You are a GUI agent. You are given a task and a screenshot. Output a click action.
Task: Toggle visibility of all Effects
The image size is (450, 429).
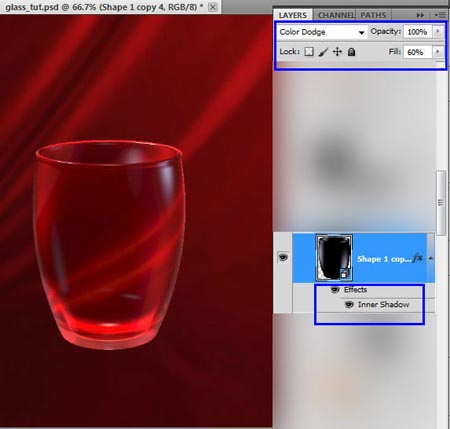pyautogui.click(x=335, y=290)
